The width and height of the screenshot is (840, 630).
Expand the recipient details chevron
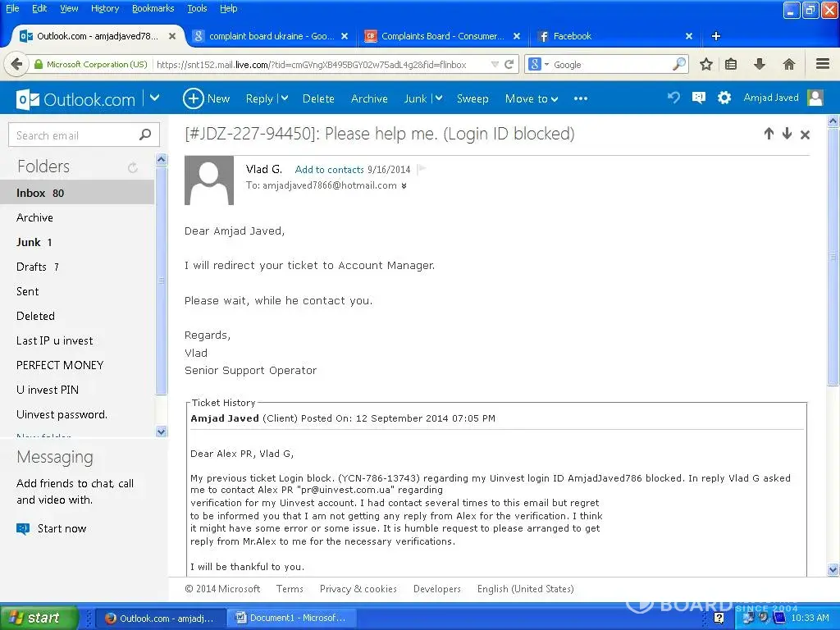[404, 186]
